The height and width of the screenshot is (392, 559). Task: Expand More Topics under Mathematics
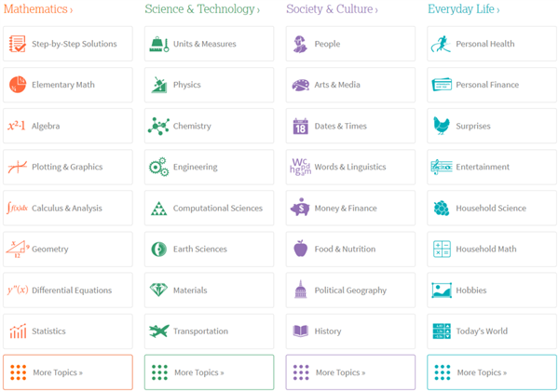pyautogui.click(x=67, y=372)
